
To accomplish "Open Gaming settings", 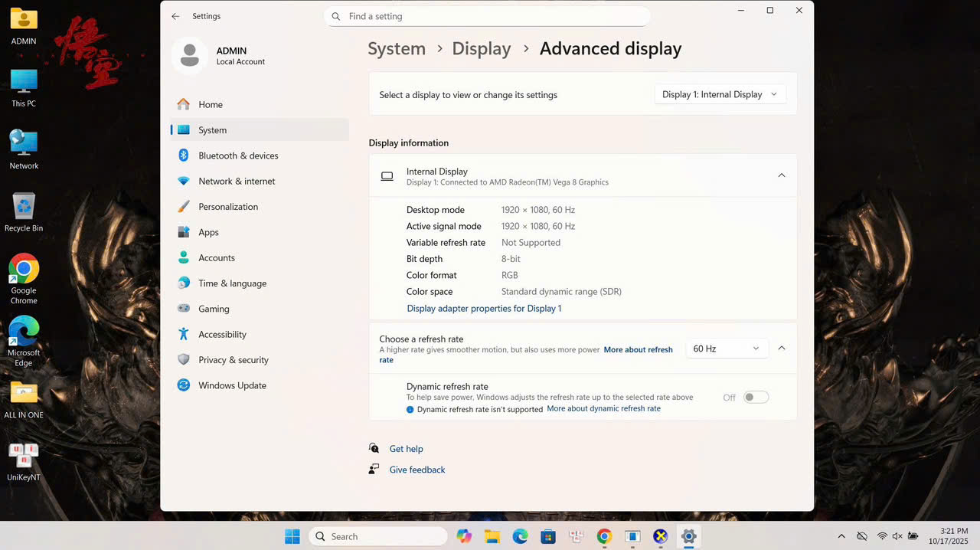I will pyautogui.click(x=214, y=309).
